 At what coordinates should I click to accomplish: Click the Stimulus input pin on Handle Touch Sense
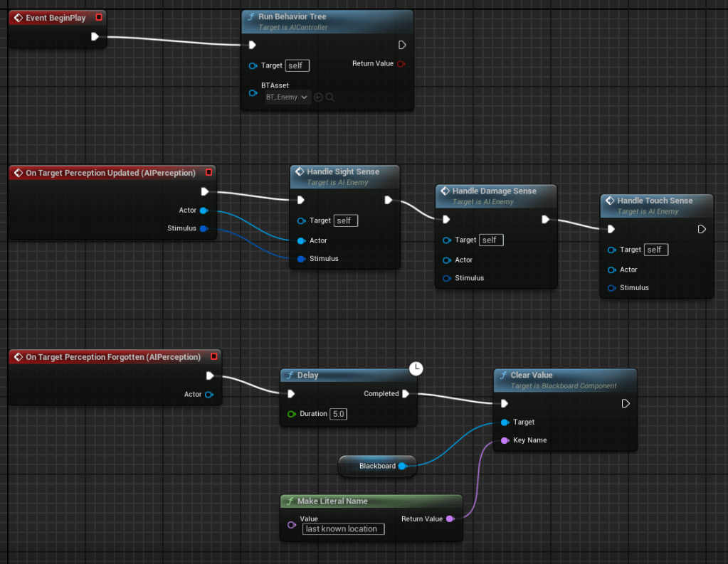click(x=612, y=288)
